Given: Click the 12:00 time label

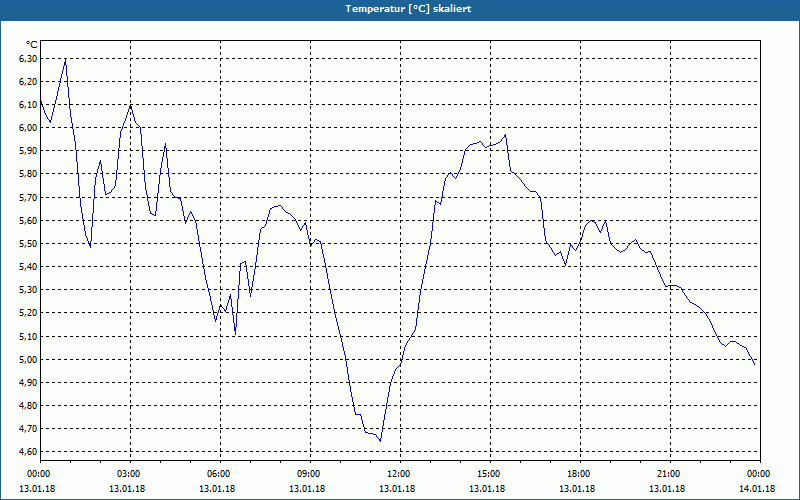Looking at the screenshot, I should click(397, 474).
